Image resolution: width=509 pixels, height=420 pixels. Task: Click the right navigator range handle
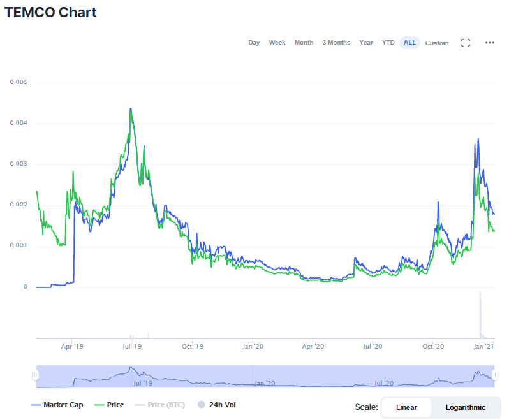[494, 375]
